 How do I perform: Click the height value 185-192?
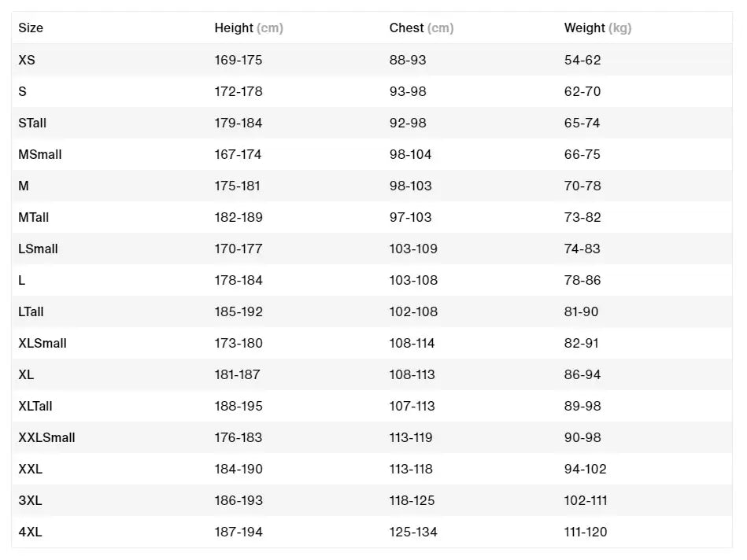click(239, 311)
